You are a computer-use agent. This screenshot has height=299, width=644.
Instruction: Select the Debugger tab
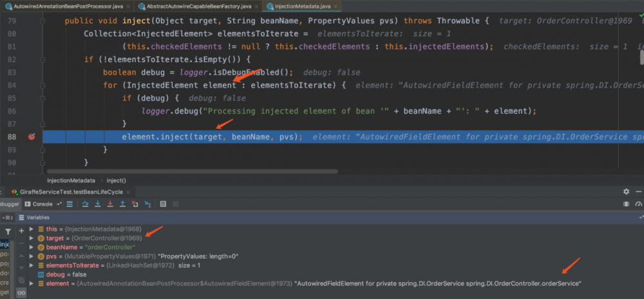click(10, 204)
